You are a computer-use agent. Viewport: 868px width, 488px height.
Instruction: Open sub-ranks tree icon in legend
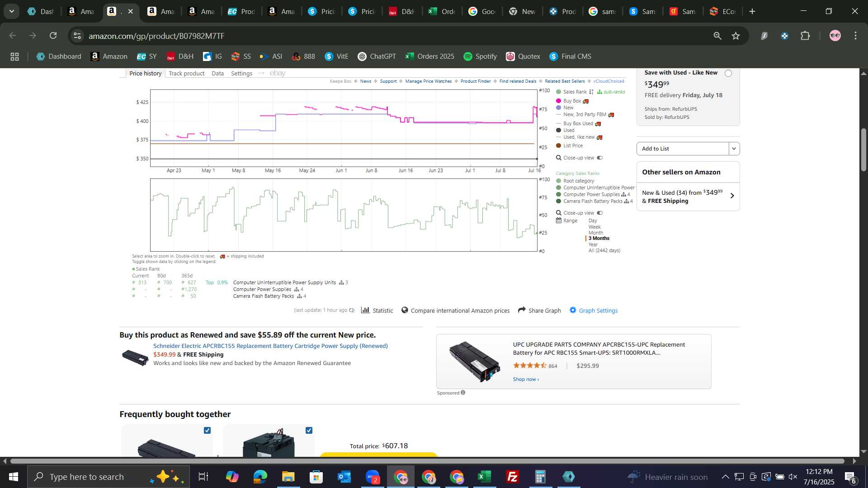(599, 92)
